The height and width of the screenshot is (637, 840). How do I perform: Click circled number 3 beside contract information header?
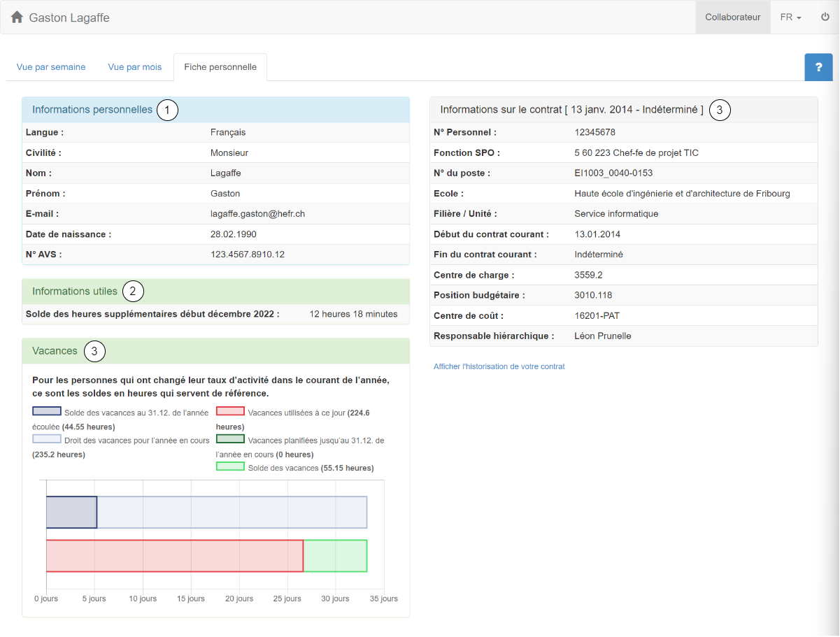[x=720, y=110]
